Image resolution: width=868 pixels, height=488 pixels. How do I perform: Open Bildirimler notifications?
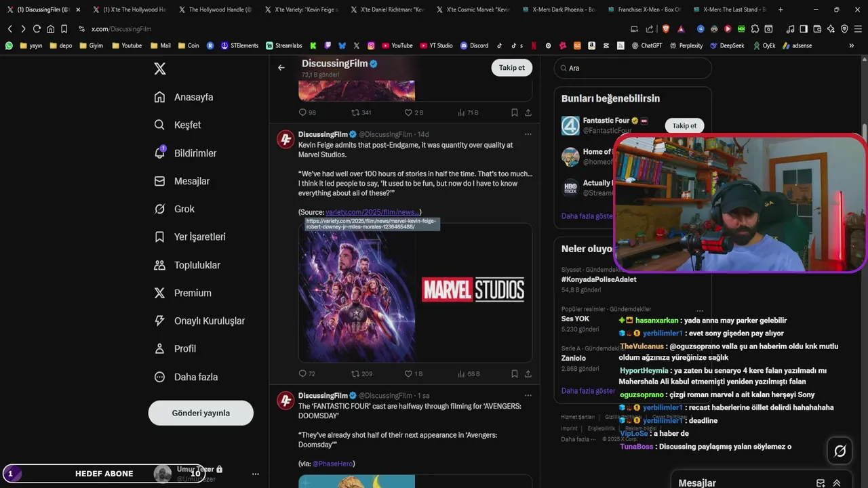[x=185, y=153]
